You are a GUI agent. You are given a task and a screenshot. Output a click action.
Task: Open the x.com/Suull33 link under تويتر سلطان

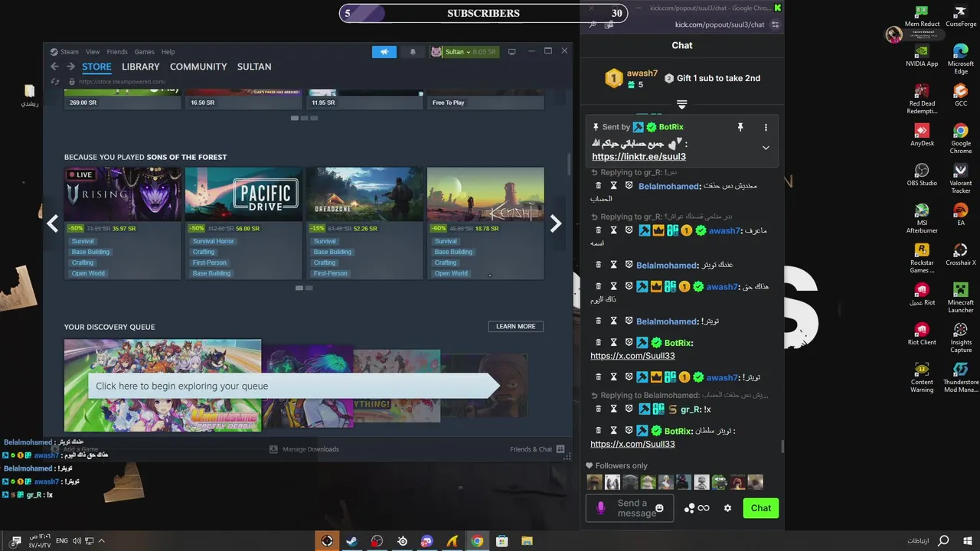(x=632, y=444)
